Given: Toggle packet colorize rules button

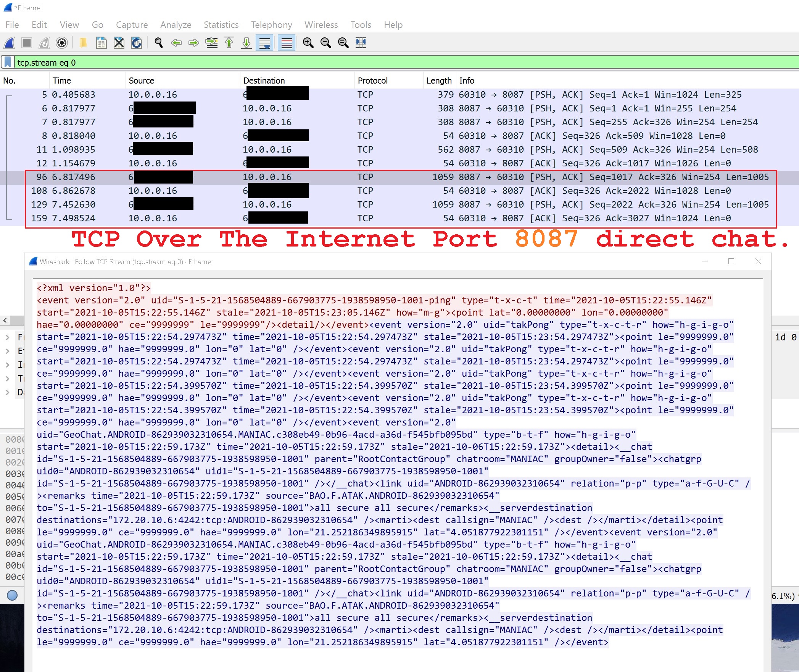Looking at the screenshot, I should pyautogui.click(x=287, y=43).
